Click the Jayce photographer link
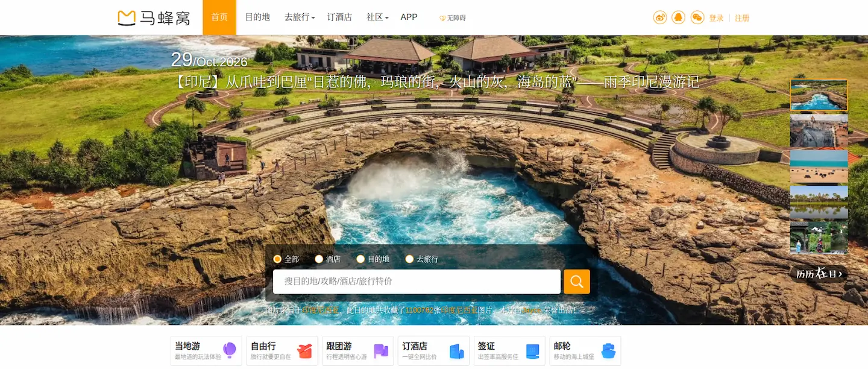The width and height of the screenshot is (868, 369). tap(532, 310)
